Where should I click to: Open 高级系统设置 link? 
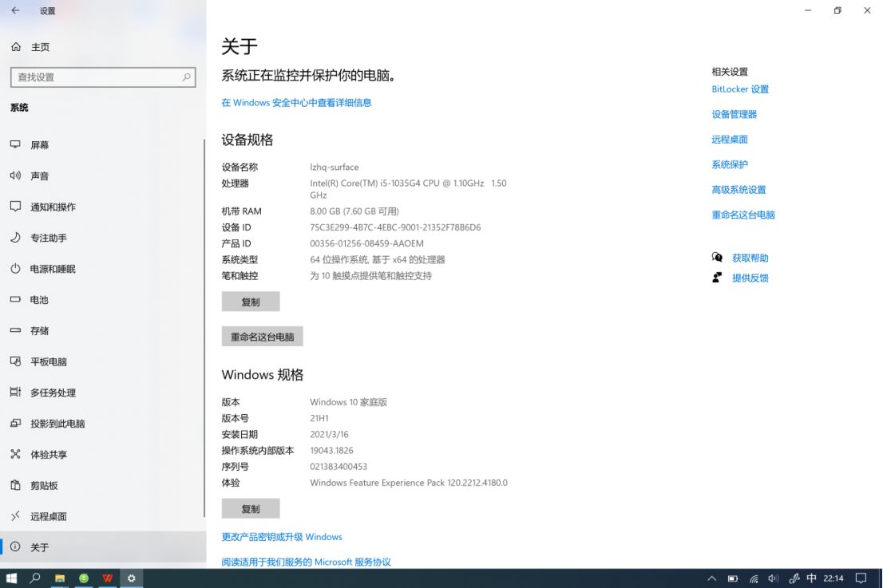point(738,190)
